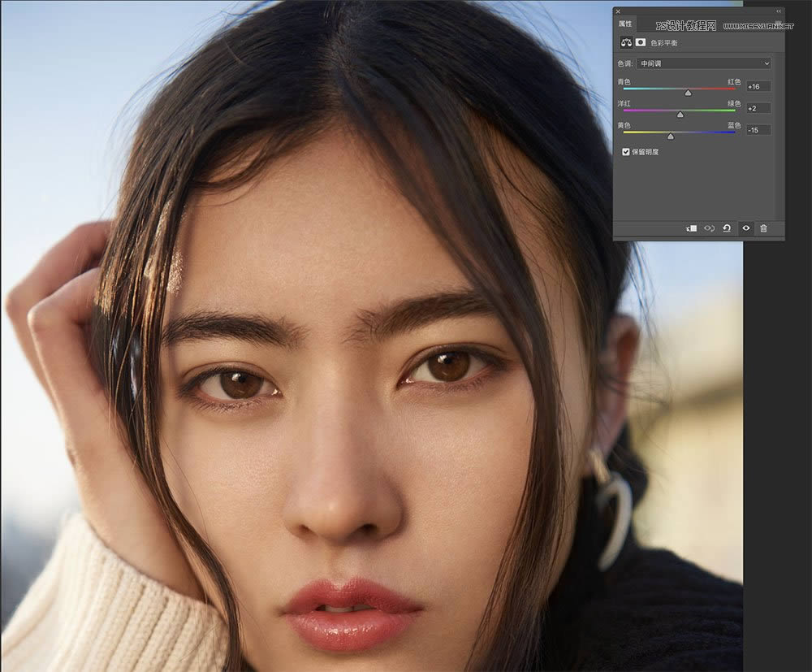Click the yellow-blue slider handle

(671, 137)
